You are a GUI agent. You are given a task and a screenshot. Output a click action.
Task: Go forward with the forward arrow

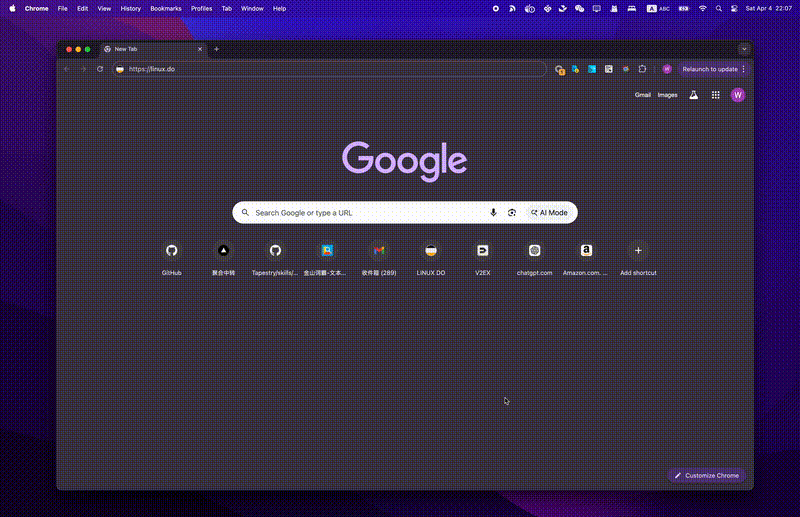[84, 69]
